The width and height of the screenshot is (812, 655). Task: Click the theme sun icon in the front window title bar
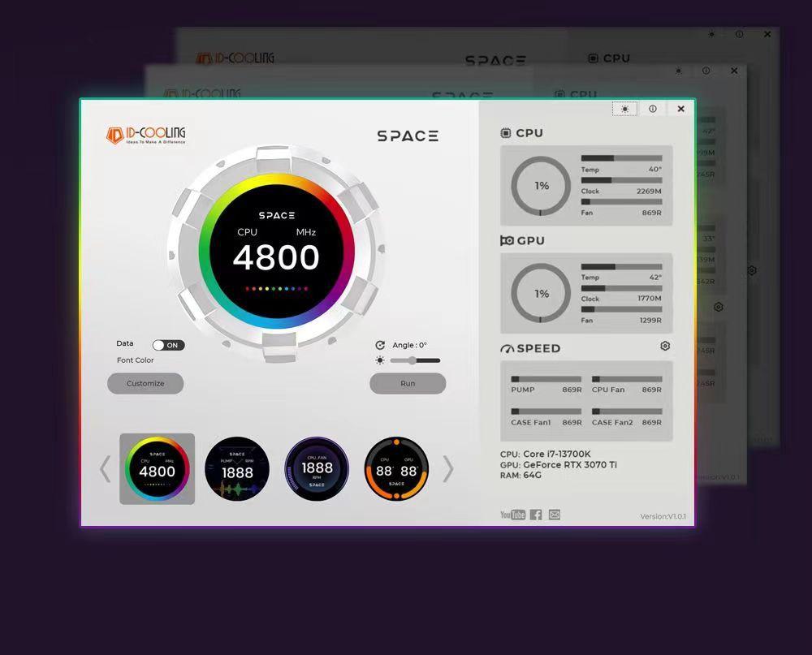click(x=625, y=109)
